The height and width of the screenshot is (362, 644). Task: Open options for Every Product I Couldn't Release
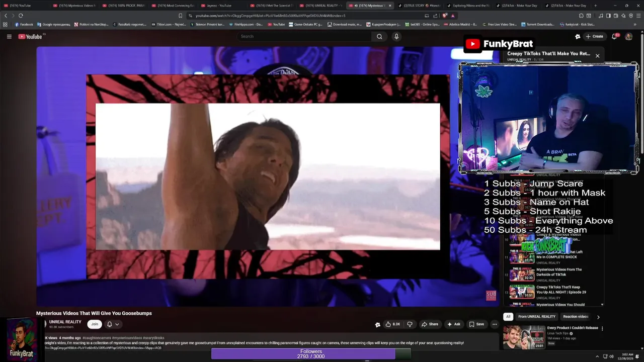(x=602, y=329)
